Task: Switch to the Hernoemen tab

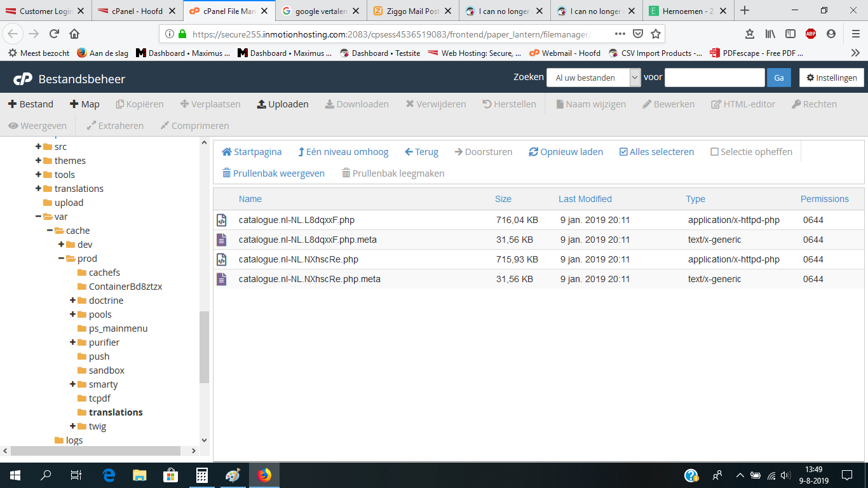Action: (688, 11)
